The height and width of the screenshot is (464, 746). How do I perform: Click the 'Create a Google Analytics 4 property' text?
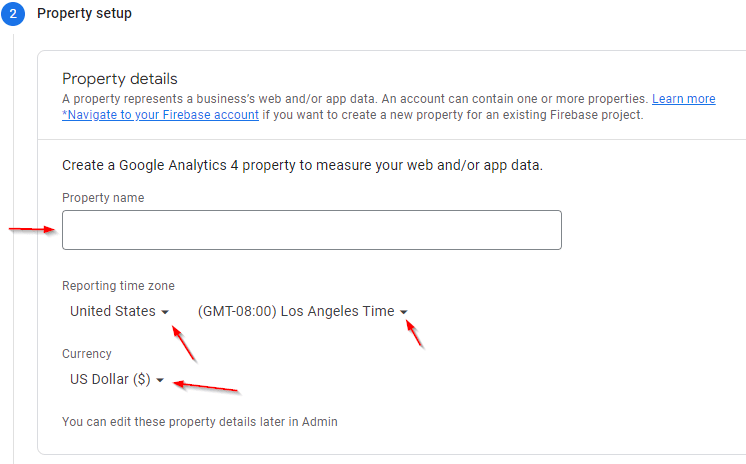tap(302, 165)
